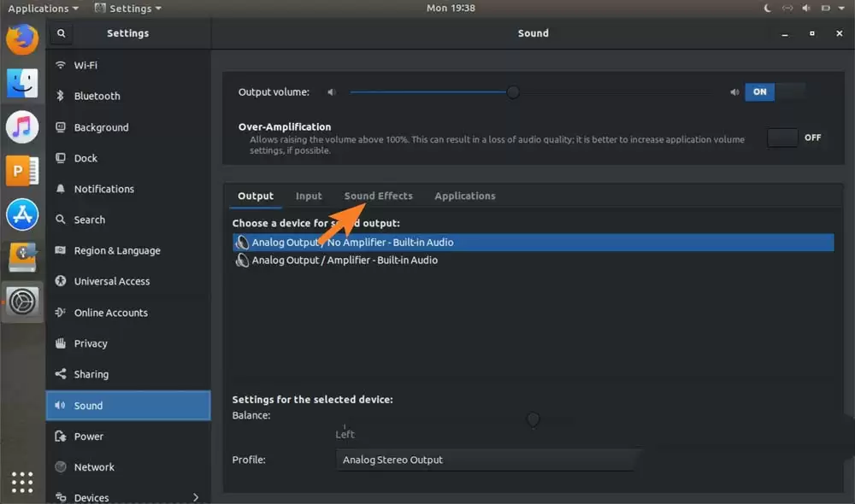
Task: Open Firefox from the dock
Action: click(x=22, y=39)
